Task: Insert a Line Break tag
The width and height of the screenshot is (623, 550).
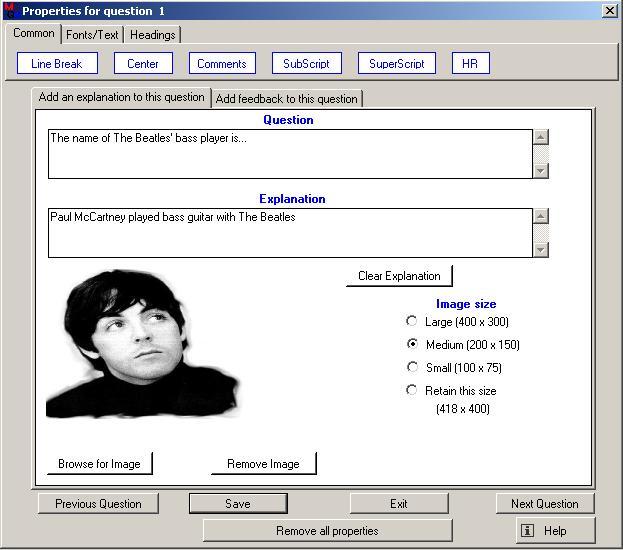Action: pyautogui.click(x=57, y=64)
